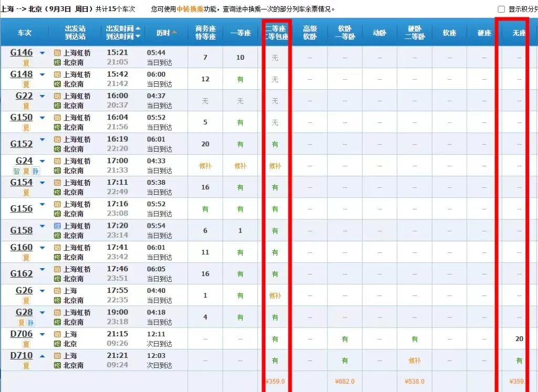This screenshot has width=538, height=392.
Task: Click departure station icon for G22 上海虹桥
Action: (57, 96)
